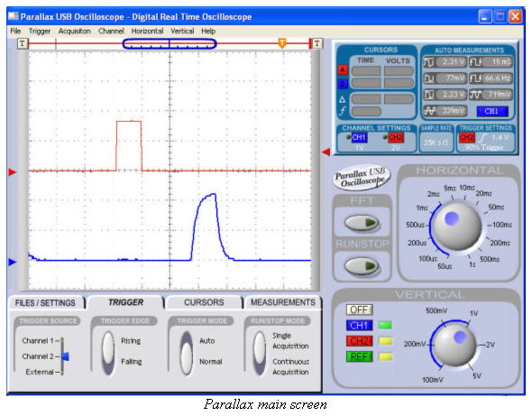This screenshot has width=532, height=416.
Task: Click measurement icon next to 77mV
Action: click(x=429, y=79)
